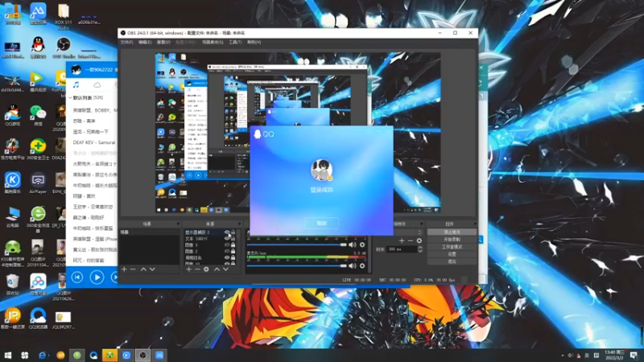The height and width of the screenshot is (362, 644).
Task: Open the QQ penguin desktop shortcut
Action: [38, 47]
